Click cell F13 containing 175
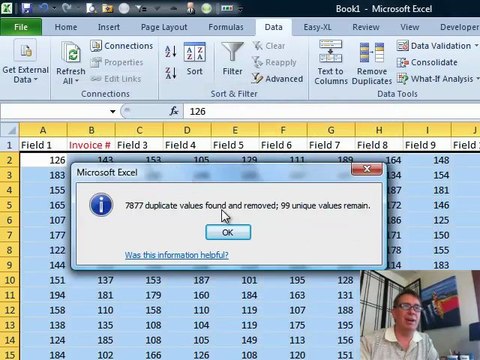 click(x=283, y=325)
